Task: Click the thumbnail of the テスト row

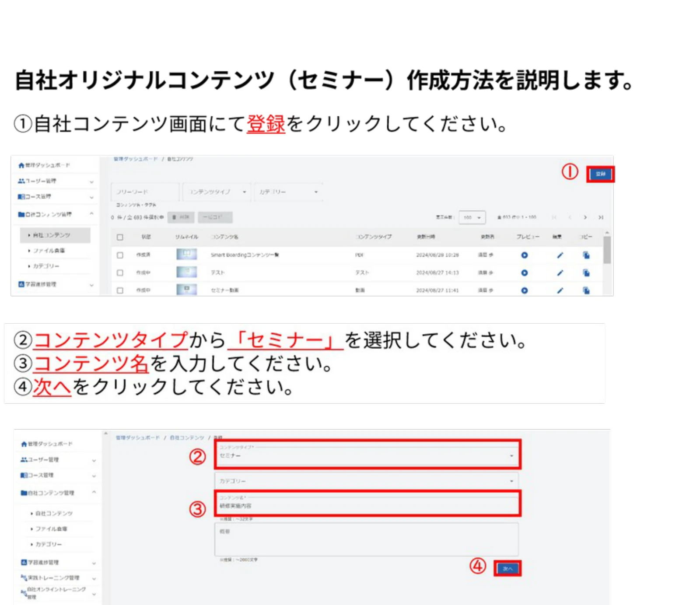Action: pos(186,272)
